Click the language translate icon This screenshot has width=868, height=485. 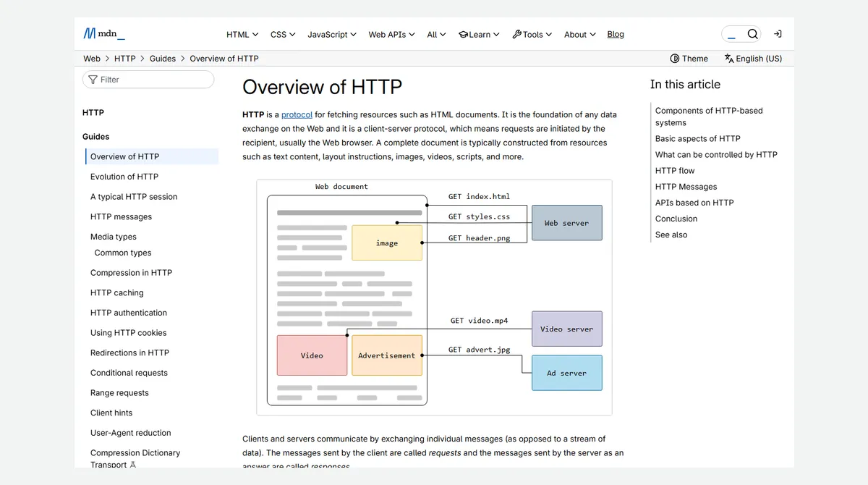tap(729, 59)
